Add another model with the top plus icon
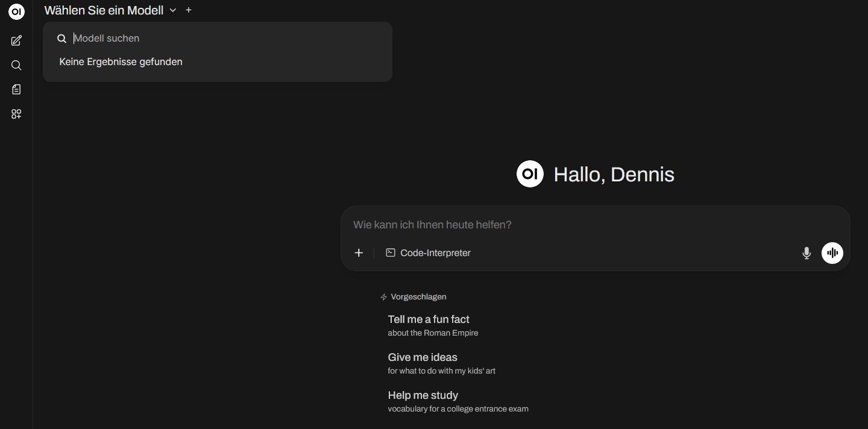The width and height of the screenshot is (868, 429). click(189, 10)
